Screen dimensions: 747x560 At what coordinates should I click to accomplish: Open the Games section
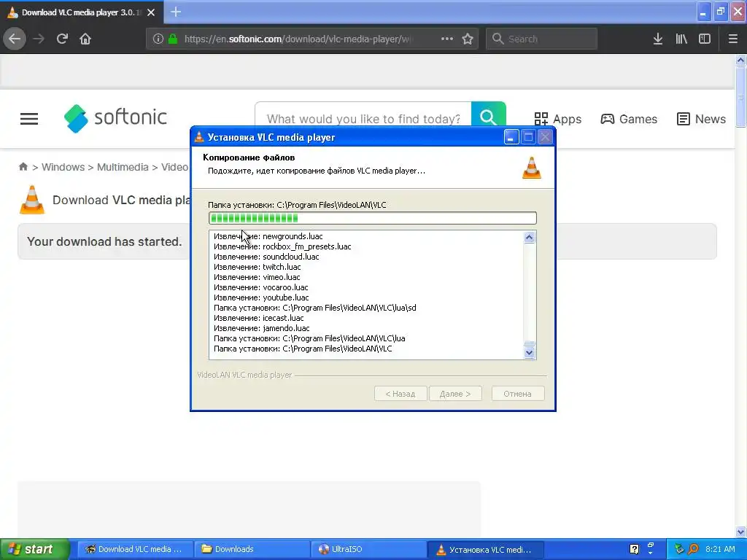coord(629,119)
